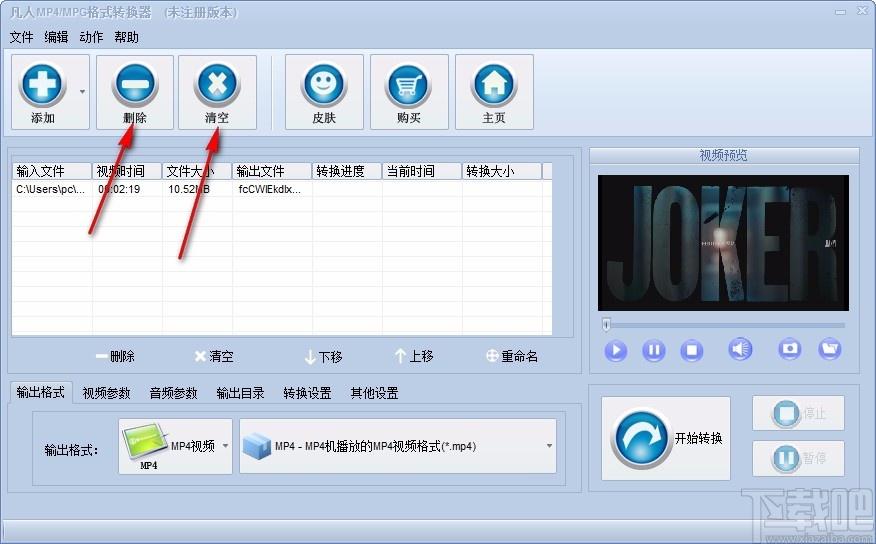This screenshot has height=544, width=876.
Task: Open the 帮助 menu
Action: coord(126,37)
